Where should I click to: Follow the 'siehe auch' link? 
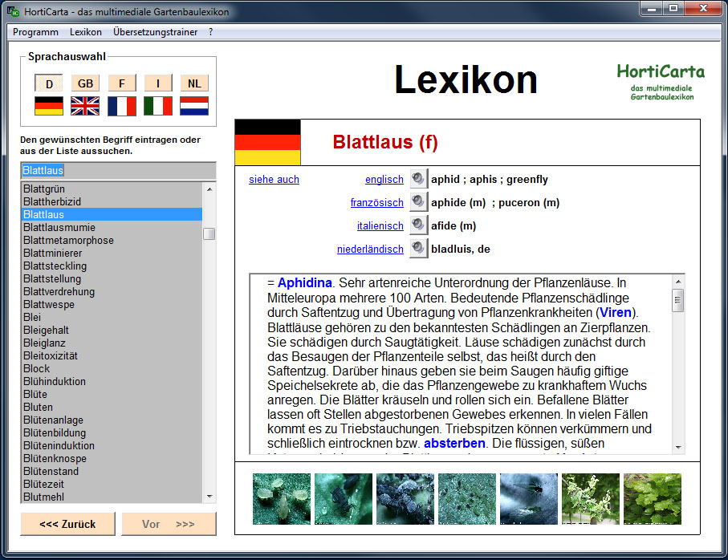pos(274,179)
